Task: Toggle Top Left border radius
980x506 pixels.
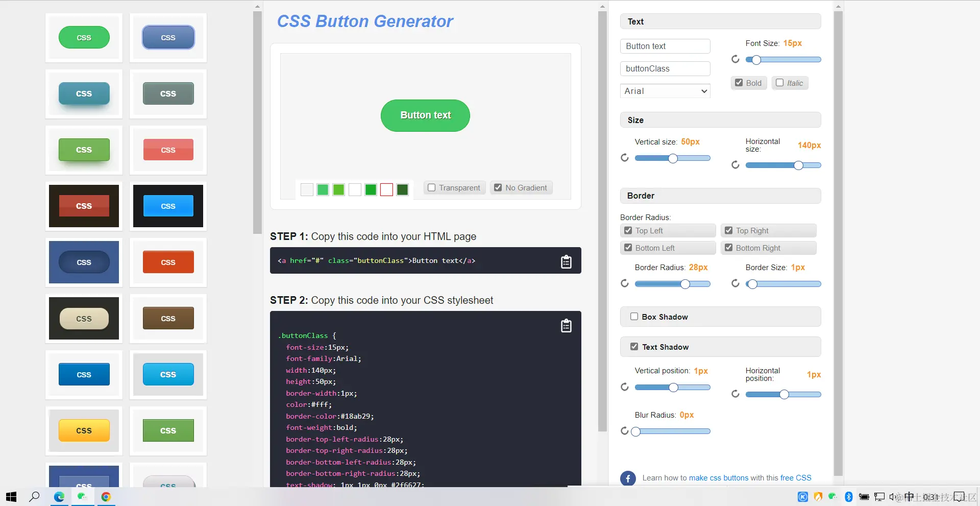Action: pos(628,230)
